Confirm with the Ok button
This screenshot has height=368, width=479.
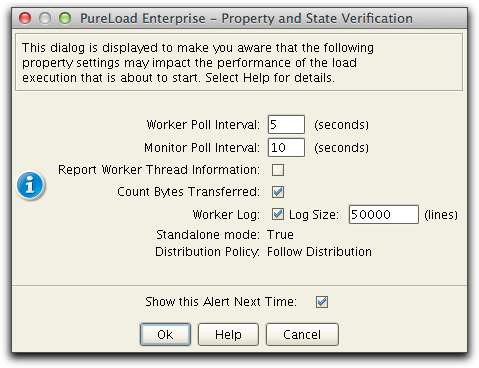pyautogui.click(x=165, y=334)
